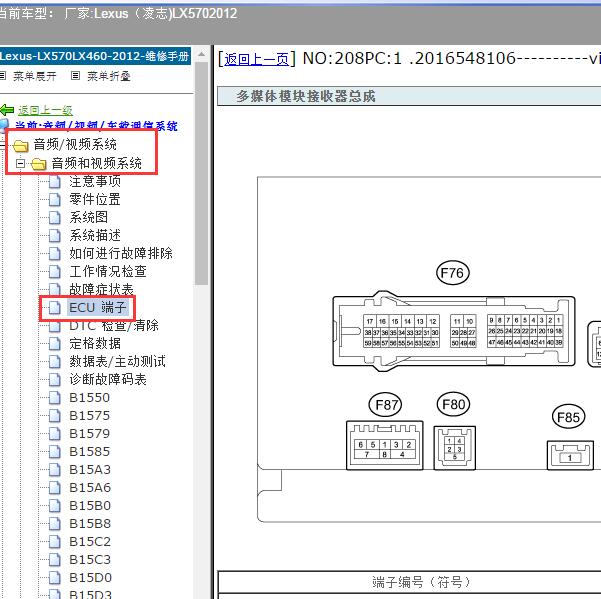This screenshot has height=599, width=601.
Task: Click page icon next to B15A3
Action: [55, 470]
